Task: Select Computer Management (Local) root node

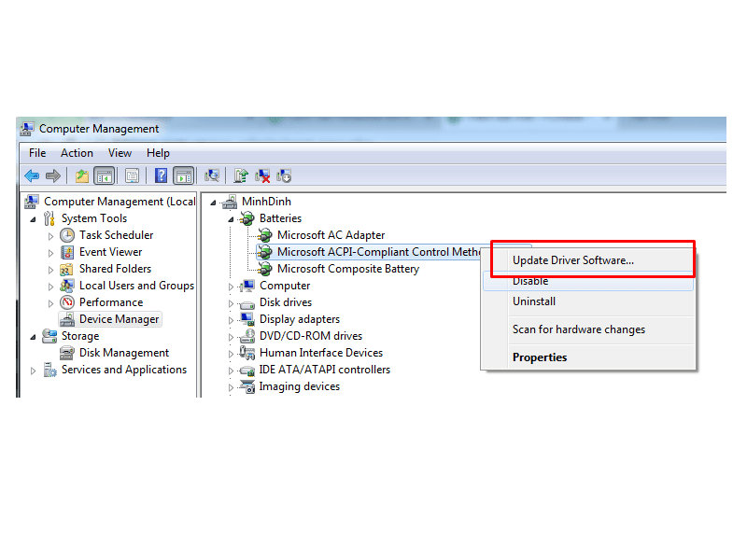Action: (120, 202)
